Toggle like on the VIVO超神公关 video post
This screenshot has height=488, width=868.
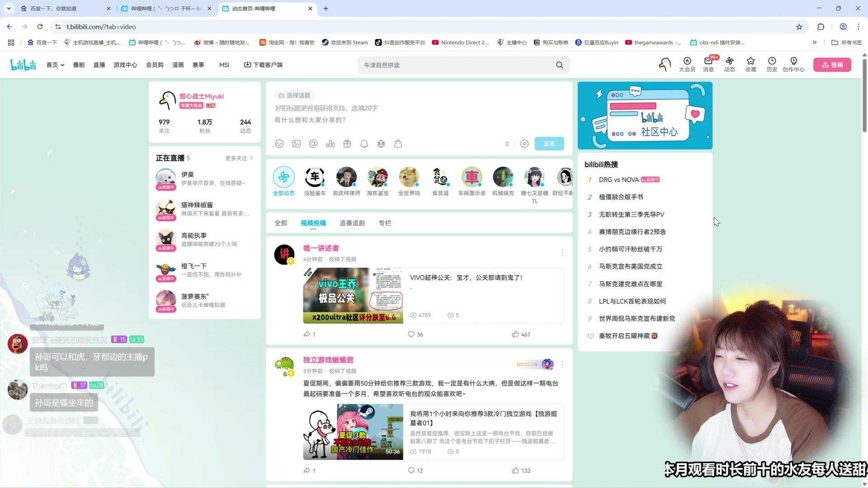[516, 334]
